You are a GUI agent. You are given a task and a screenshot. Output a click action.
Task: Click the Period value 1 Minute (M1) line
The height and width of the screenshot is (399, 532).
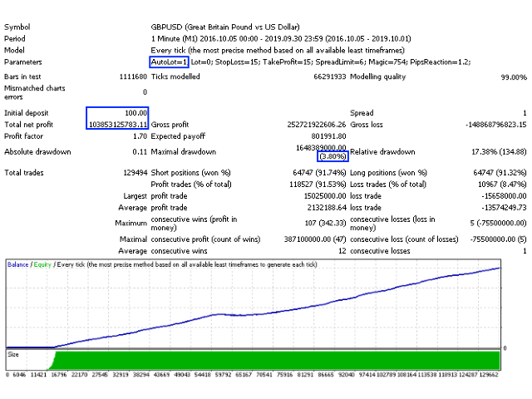coord(281,39)
